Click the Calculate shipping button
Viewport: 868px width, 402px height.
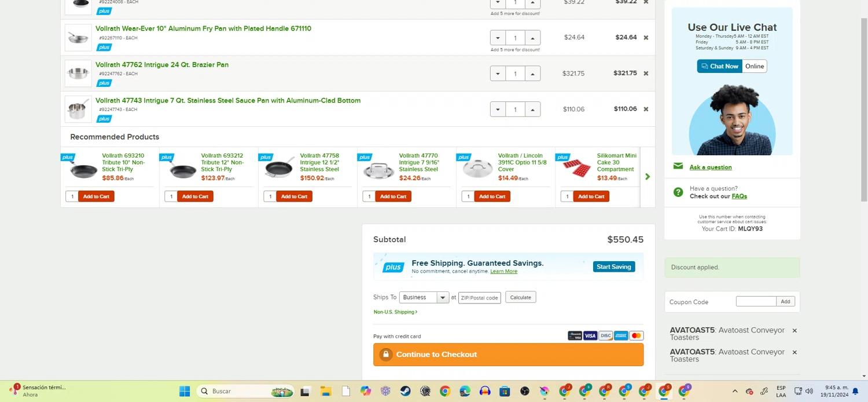click(x=520, y=297)
